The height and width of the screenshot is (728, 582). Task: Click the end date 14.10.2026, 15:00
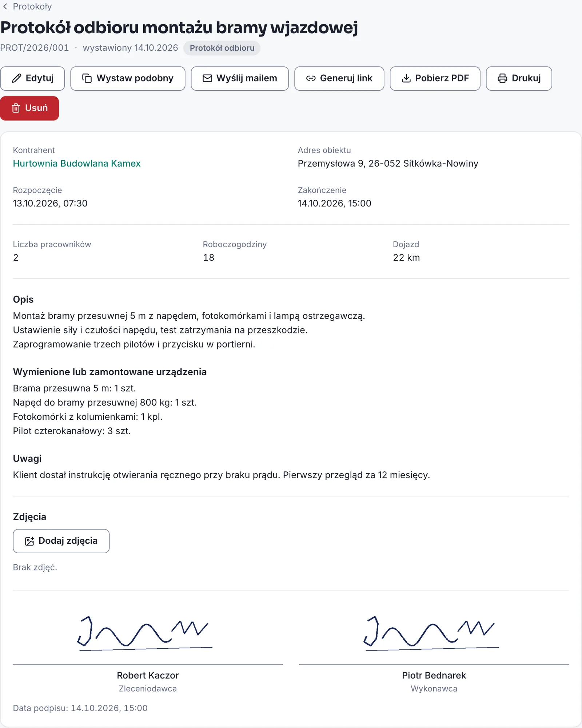334,203
